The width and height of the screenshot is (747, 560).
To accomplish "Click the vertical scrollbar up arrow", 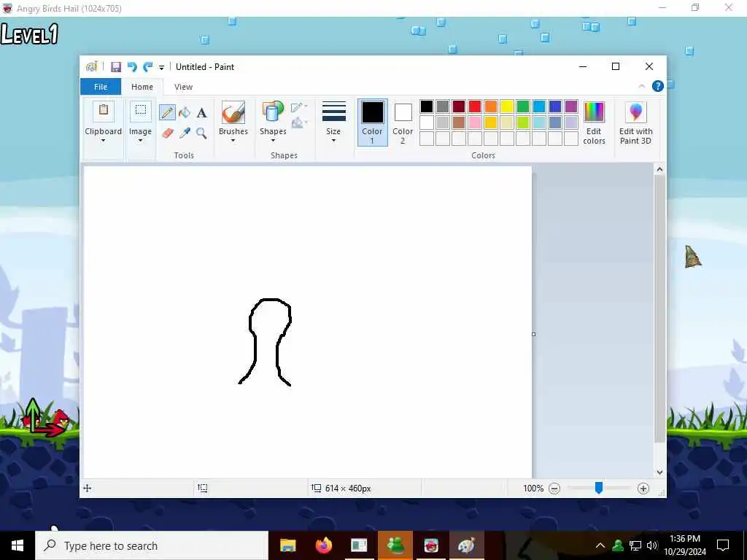I will point(659,169).
